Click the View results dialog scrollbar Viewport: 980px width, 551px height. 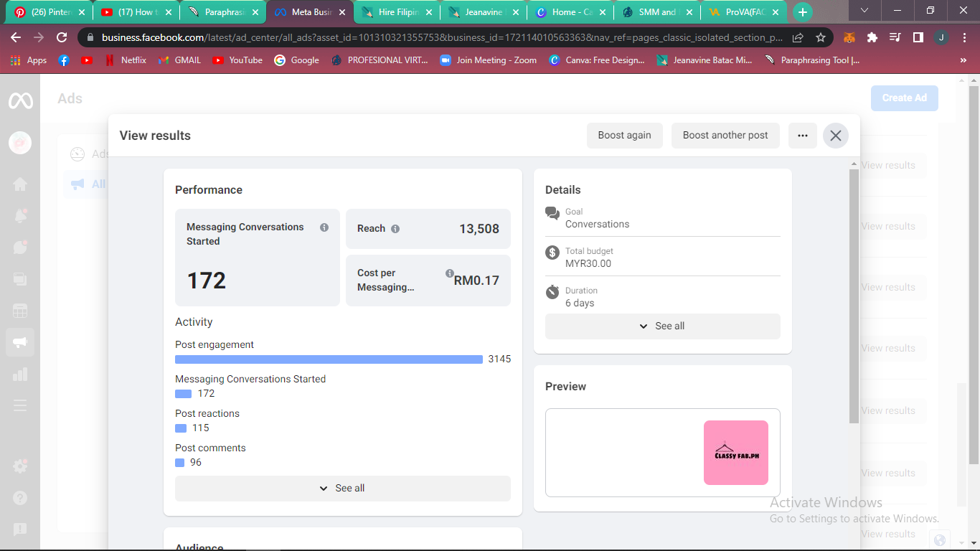(854, 296)
